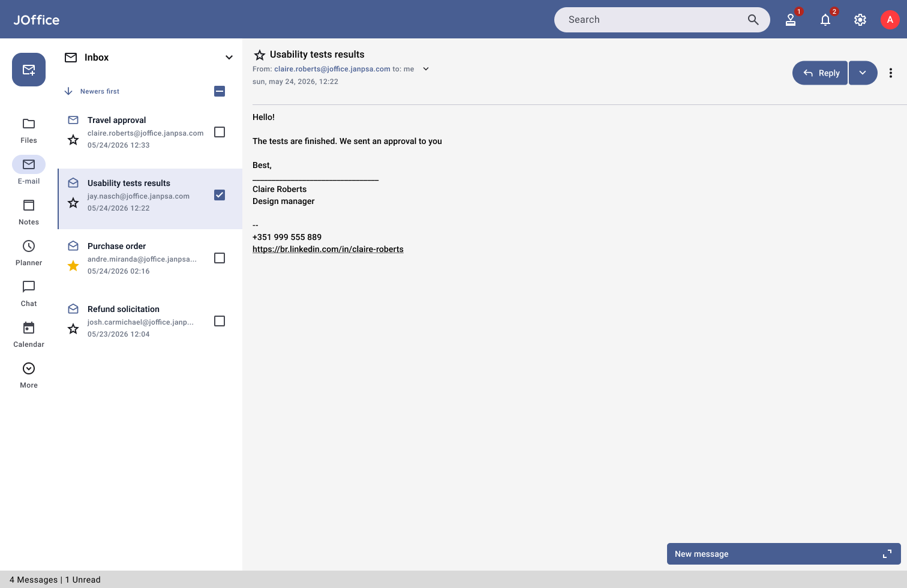Click the compose new email icon
This screenshot has height=588, width=907.
[x=29, y=70]
